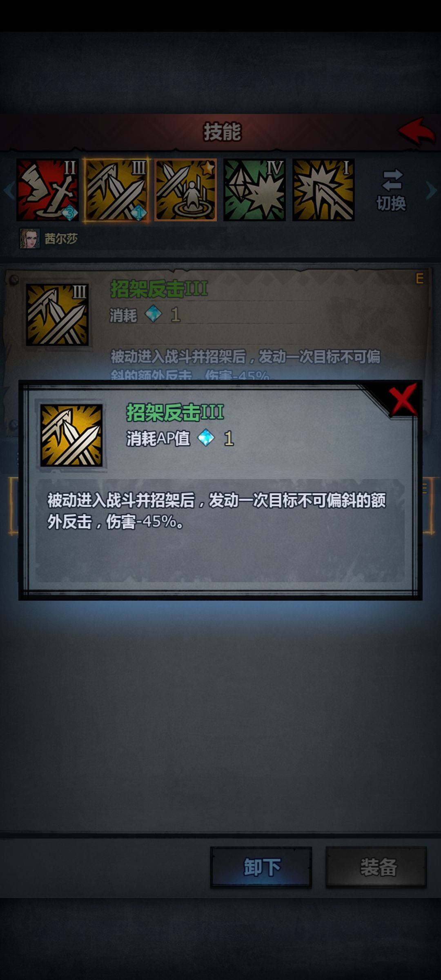Click the 技能 header title
441x980 pixels.
click(223, 132)
